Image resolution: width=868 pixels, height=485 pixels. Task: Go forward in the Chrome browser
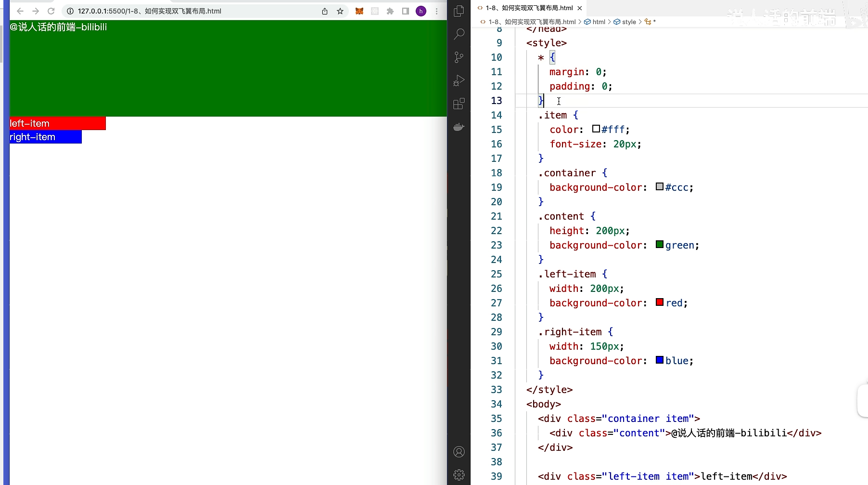click(x=36, y=11)
